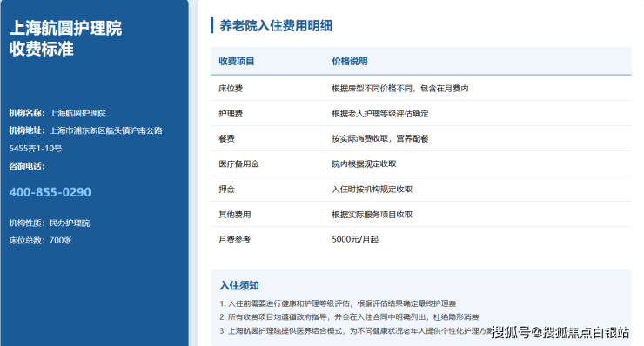
Task: Click 根据老人护理等级评估确定 cell
Action: click(x=380, y=114)
